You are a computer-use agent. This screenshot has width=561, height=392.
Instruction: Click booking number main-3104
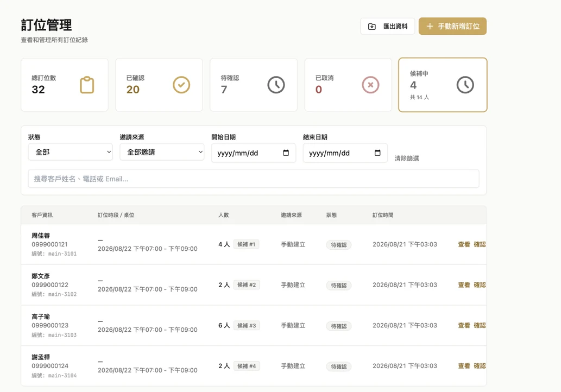(x=62, y=376)
